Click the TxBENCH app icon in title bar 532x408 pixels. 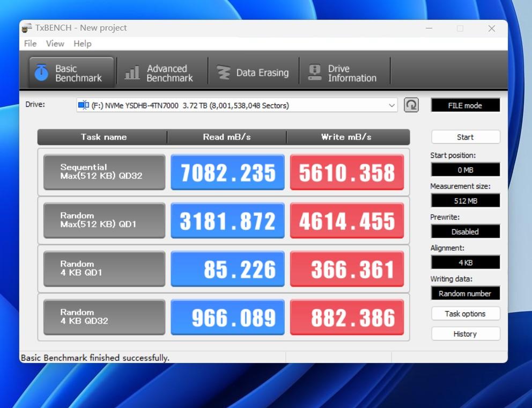click(27, 28)
